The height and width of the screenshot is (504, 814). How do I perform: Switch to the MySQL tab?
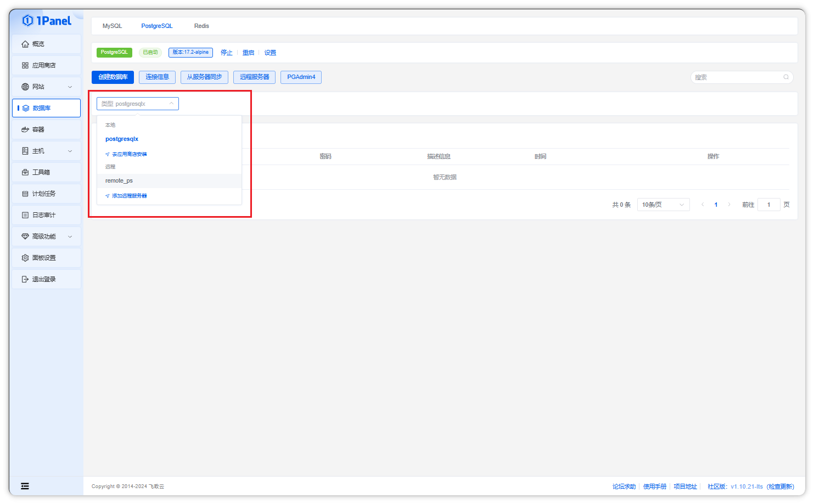pos(113,26)
